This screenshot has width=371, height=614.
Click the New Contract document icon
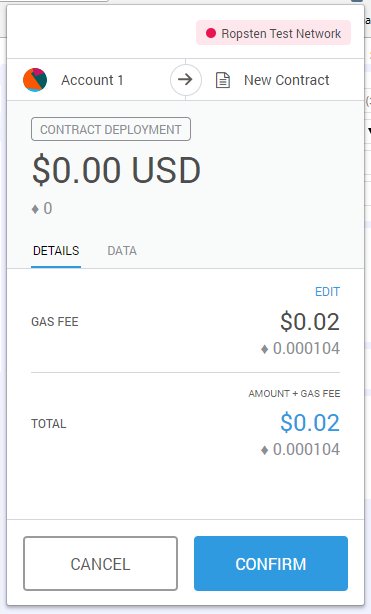[x=223, y=80]
